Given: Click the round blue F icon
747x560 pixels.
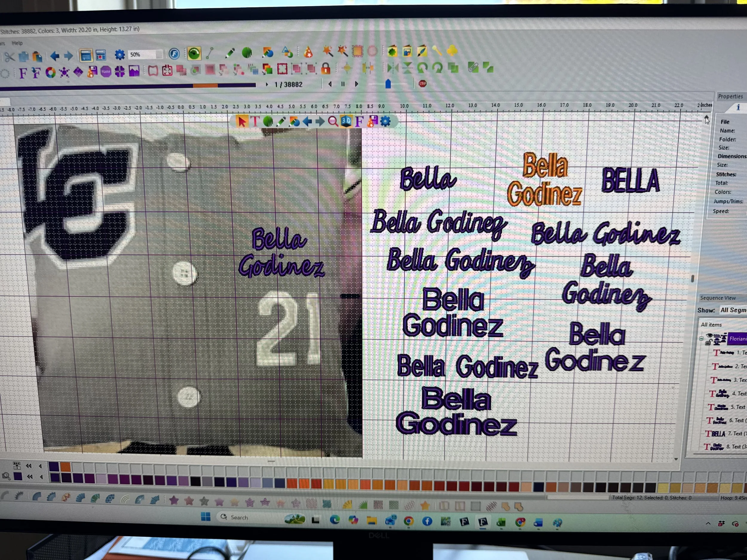Looking at the screenshot, I should (174, 54).
